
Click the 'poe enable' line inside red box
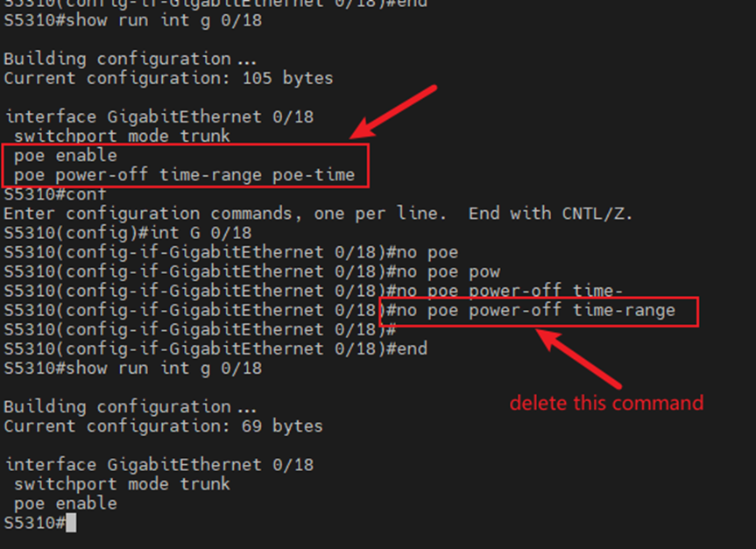pos(66,156)
